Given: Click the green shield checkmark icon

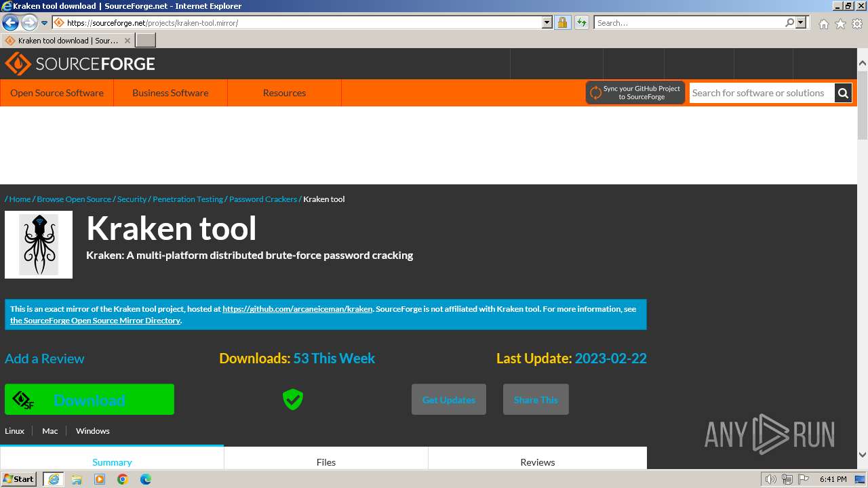Looking at the screenshot, I should click(x=293, y=400).
